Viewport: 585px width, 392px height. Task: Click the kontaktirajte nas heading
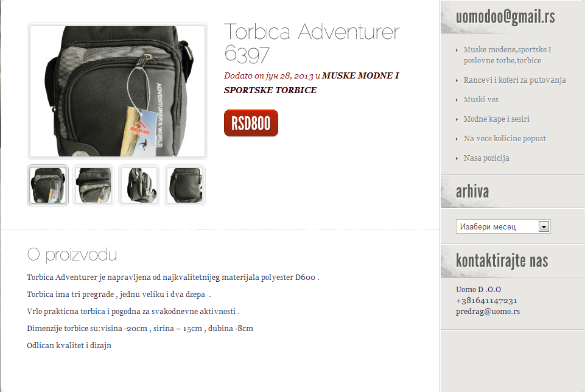pos(502,261)
